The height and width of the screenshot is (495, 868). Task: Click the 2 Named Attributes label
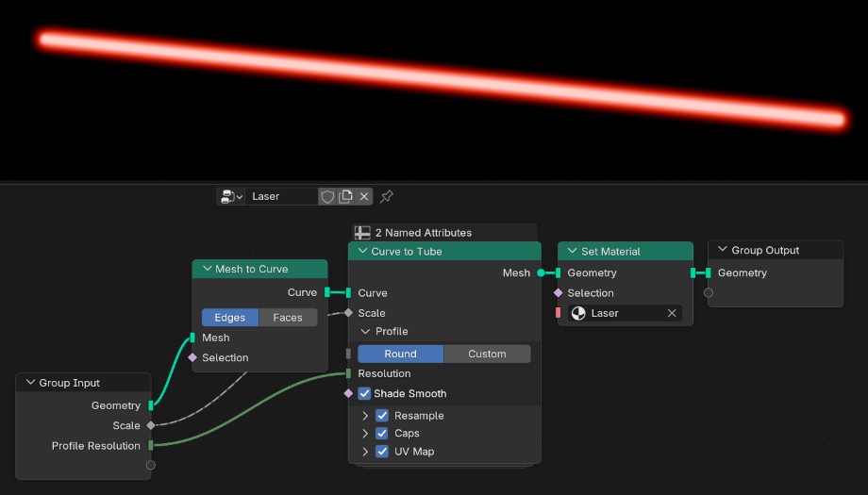click(424, 233)
